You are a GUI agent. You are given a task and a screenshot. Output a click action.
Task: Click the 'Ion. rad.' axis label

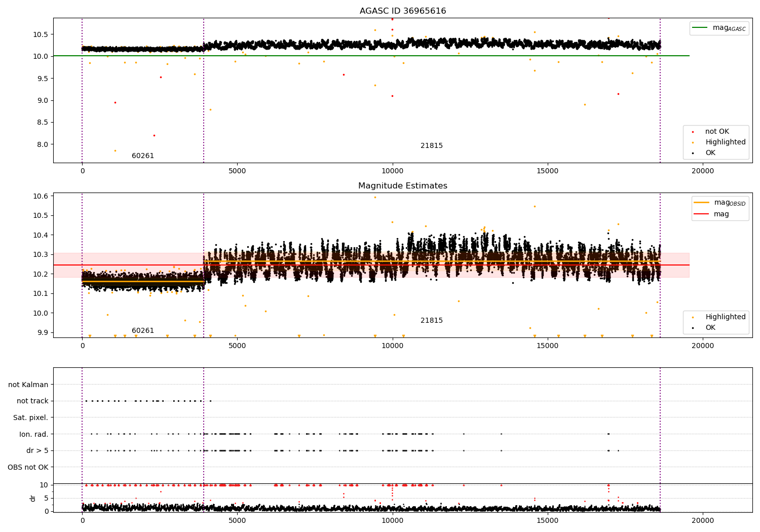click(x=34, y=434)
